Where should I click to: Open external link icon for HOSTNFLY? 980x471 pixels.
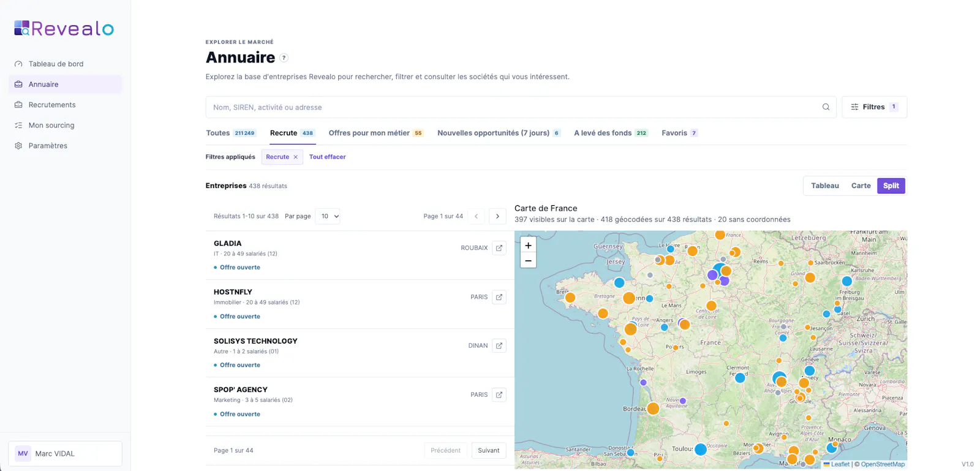(499, 297)
